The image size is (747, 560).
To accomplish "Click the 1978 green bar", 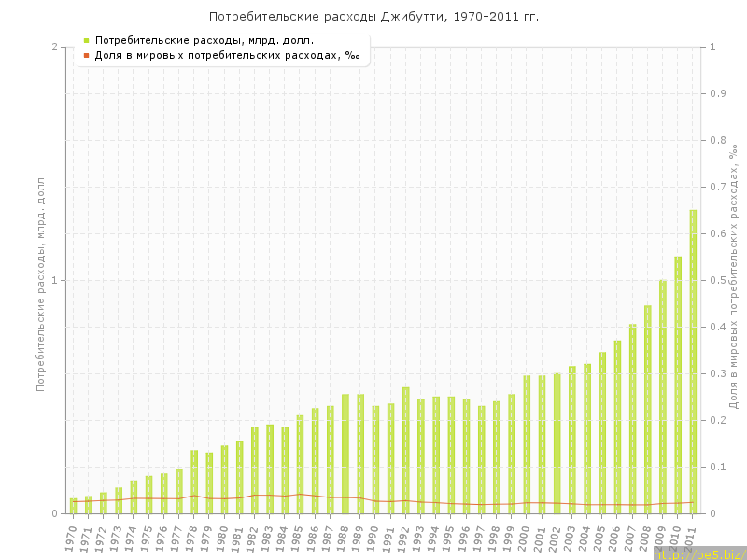I will [x=194, y=483].
